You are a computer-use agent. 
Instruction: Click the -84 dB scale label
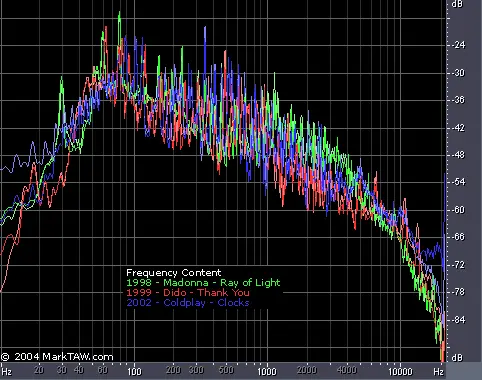[x=459, y=320]
